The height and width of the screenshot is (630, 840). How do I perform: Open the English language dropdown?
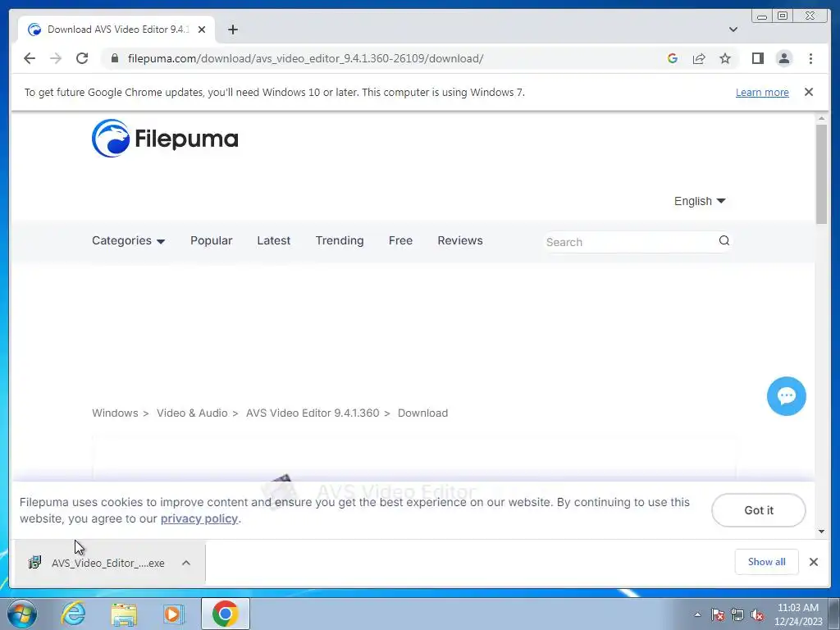(699, 201)
